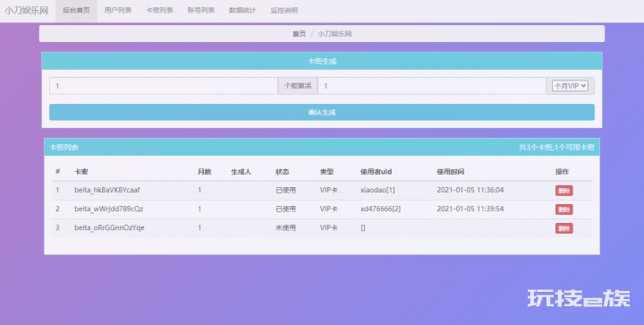Open the 小刀娱乐网 brand link

pyautogui.click(x=26, y=11)
